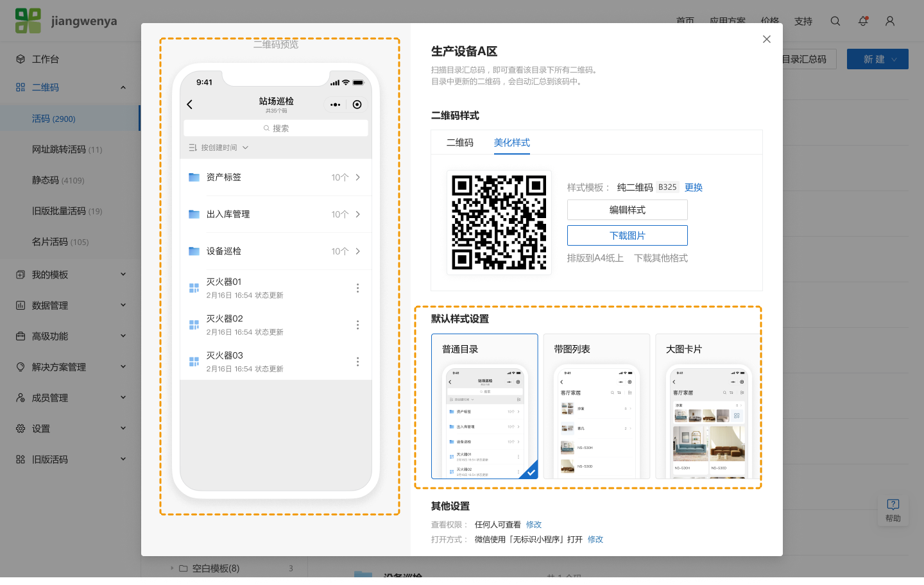924x585 pixels.
Task: Expand the 高级功能 sidebar section
Action: [x=123, y=336]
